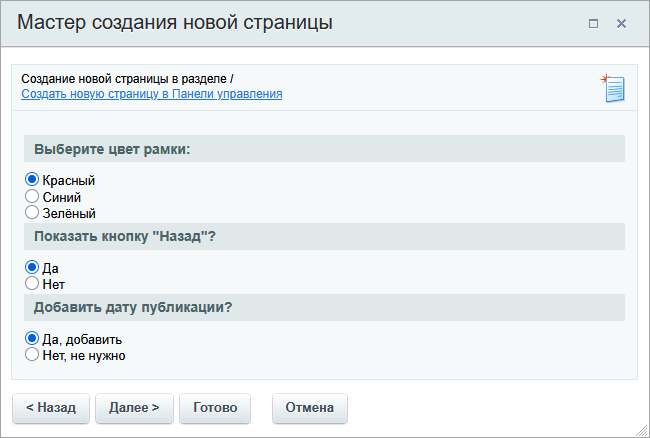Click the Добавить дату публикации? section header
Image resolution: width=650 pixels, height=438 pixels.
coord(133,307)
